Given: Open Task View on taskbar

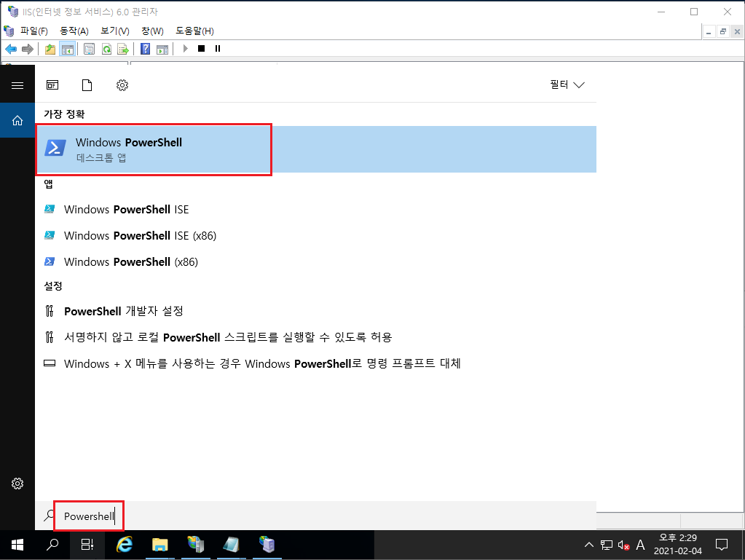Looking at the screenshot, I should [87, 545].
